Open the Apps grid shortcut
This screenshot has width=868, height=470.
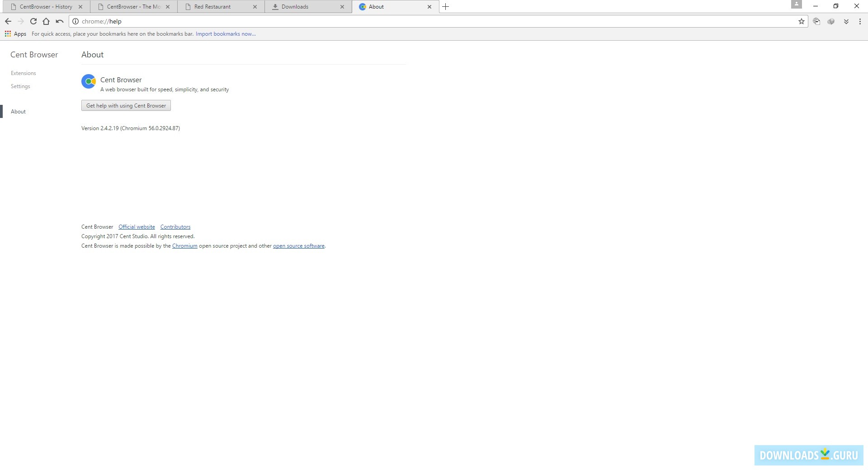pos(15,34)
